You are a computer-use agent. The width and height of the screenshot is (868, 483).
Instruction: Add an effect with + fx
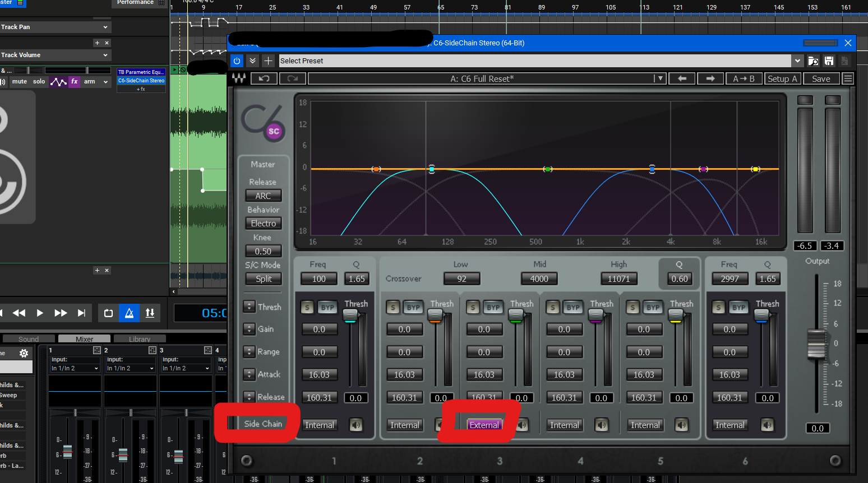(141, 89)
